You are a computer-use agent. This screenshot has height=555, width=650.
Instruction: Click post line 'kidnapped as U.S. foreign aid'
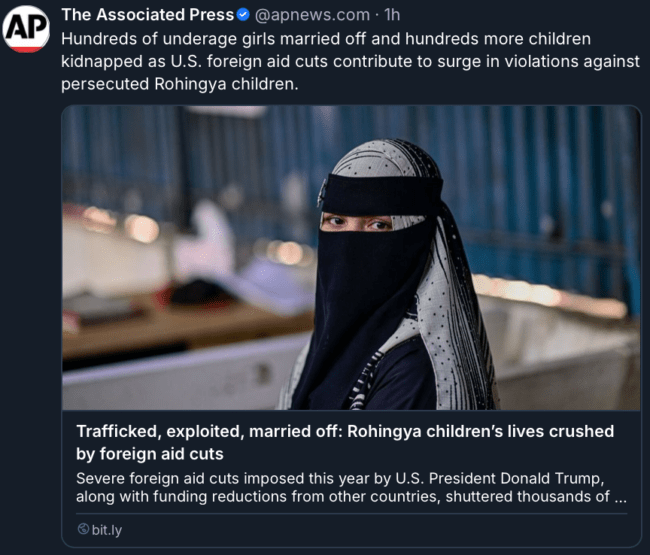[350, 61]
